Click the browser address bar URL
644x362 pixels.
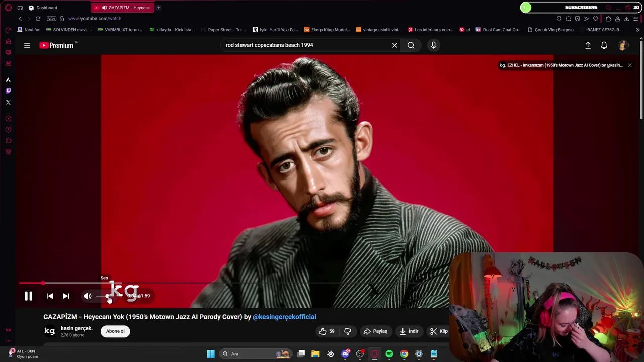(95, 19)
